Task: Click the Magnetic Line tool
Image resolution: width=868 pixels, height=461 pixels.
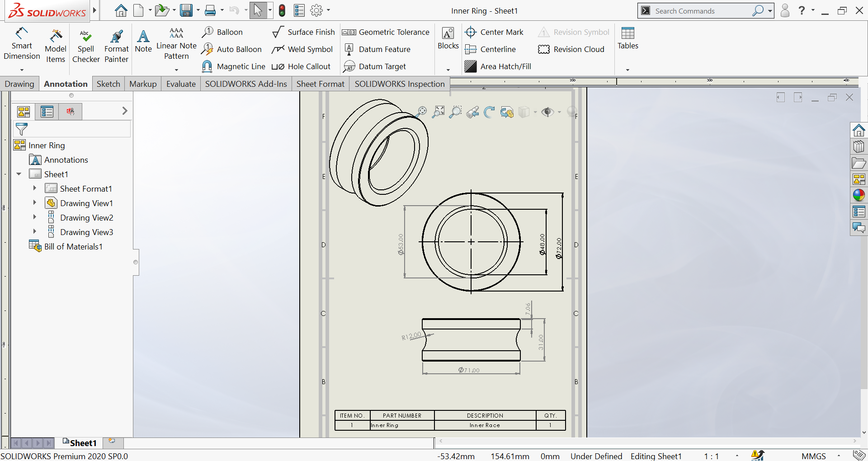Action: tap(234, 66)
